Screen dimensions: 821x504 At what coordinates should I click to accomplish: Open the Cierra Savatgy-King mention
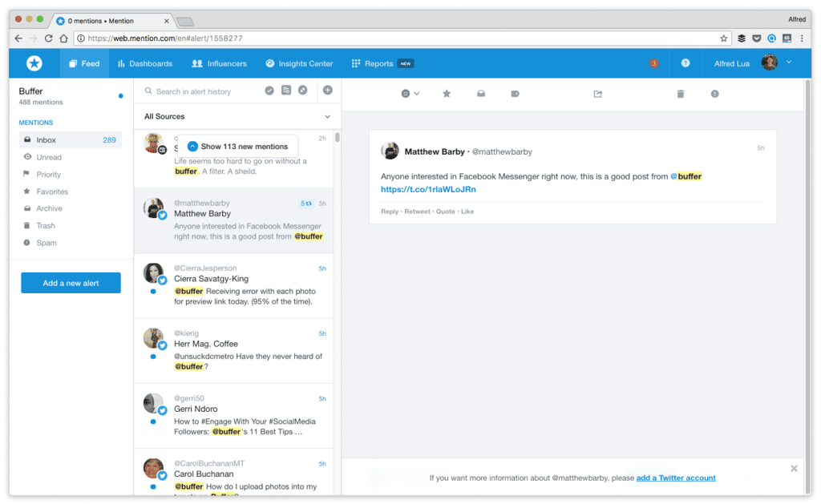(x=233, y=286)
